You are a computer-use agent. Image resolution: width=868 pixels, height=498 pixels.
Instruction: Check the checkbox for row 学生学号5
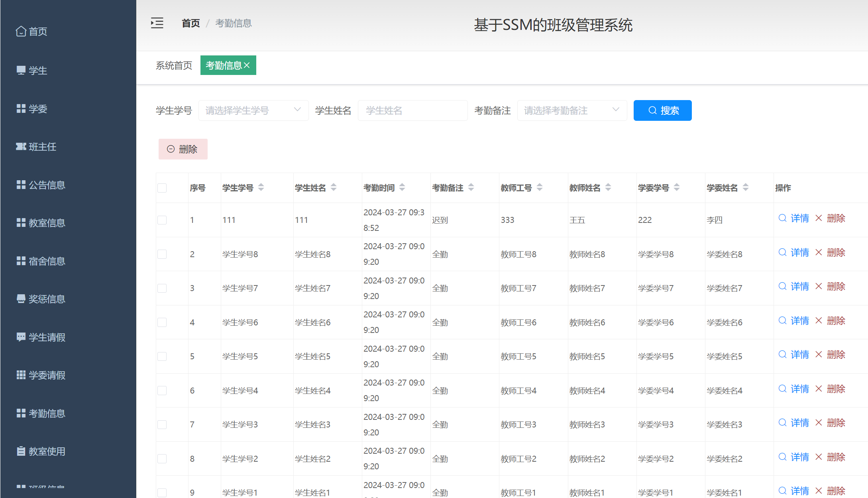click(x=162, y=356)
